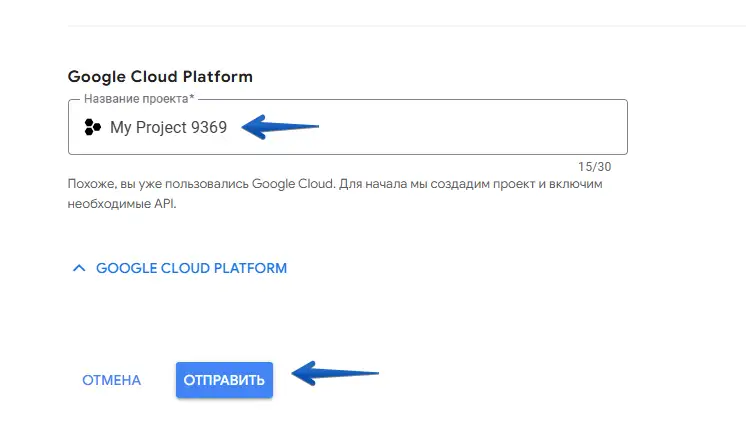Image resolution: width=746 pixels, height=429 pixels.
Task: Click the blue arrow pointing at ОТПРАВИТЬ
Action: pyautogui.click(x=335, y=375)
